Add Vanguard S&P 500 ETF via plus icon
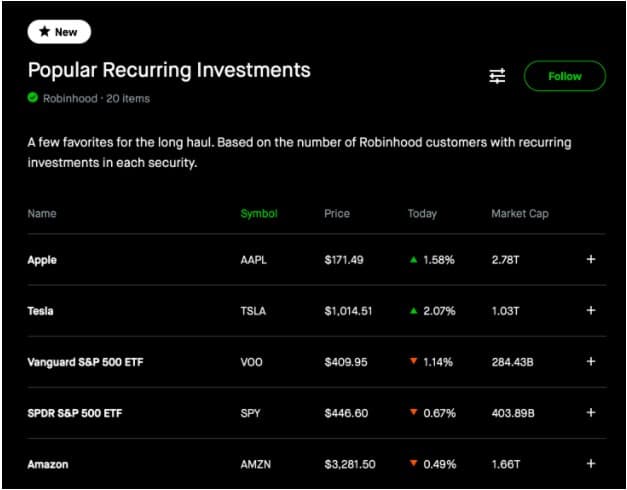 click(x=591, y=362)
